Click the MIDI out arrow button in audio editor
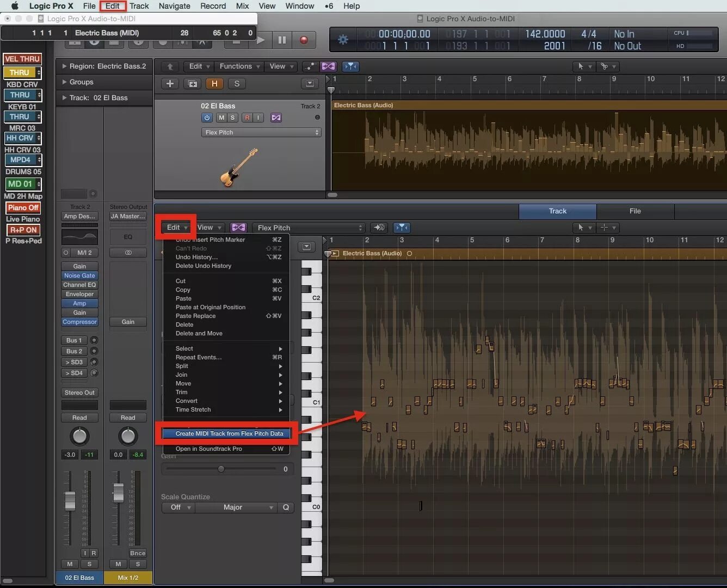This screenshot has width=727, height=588. pyautogui.click(x=379, y=228)
